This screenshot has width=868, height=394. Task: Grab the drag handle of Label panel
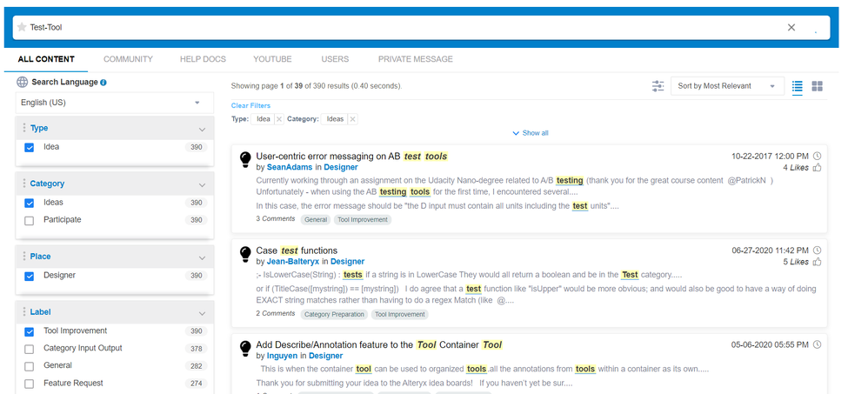tap(23, 311)
